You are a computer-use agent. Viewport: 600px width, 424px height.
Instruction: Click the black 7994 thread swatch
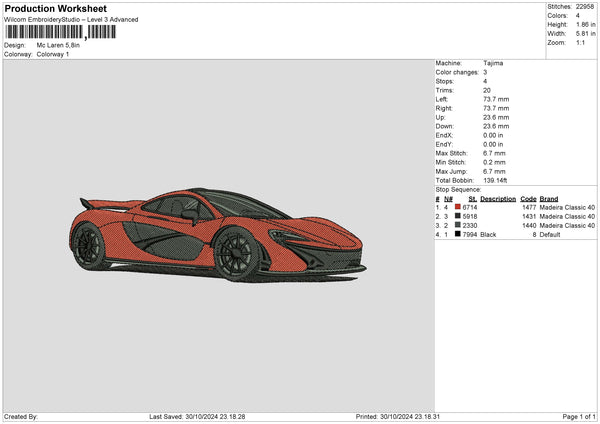point(458,234)
